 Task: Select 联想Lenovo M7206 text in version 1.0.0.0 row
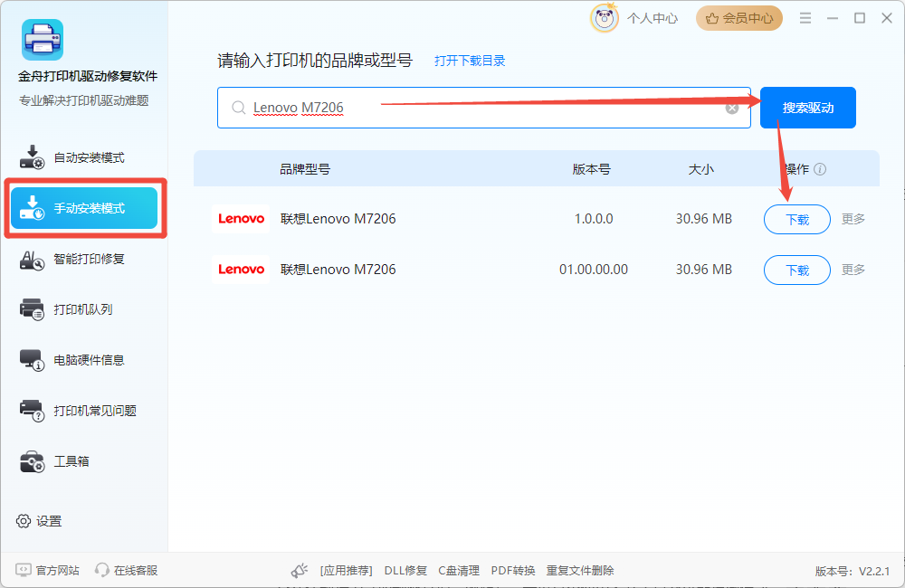[x=338, y=219]
